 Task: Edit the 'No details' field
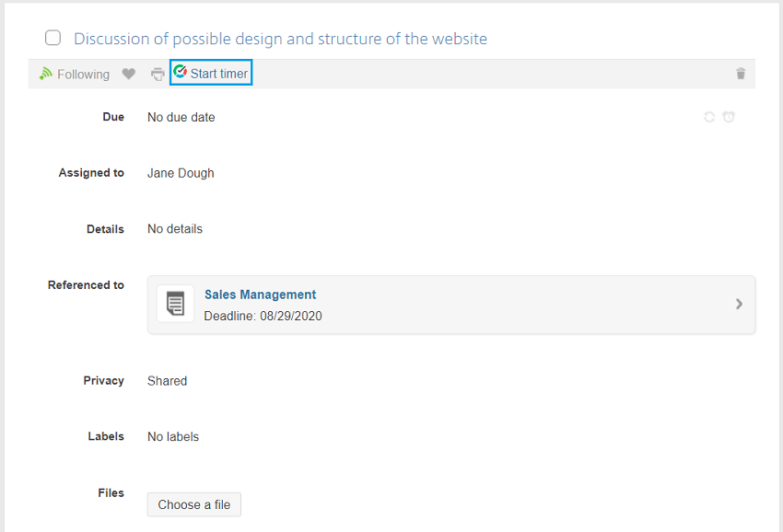175,229
